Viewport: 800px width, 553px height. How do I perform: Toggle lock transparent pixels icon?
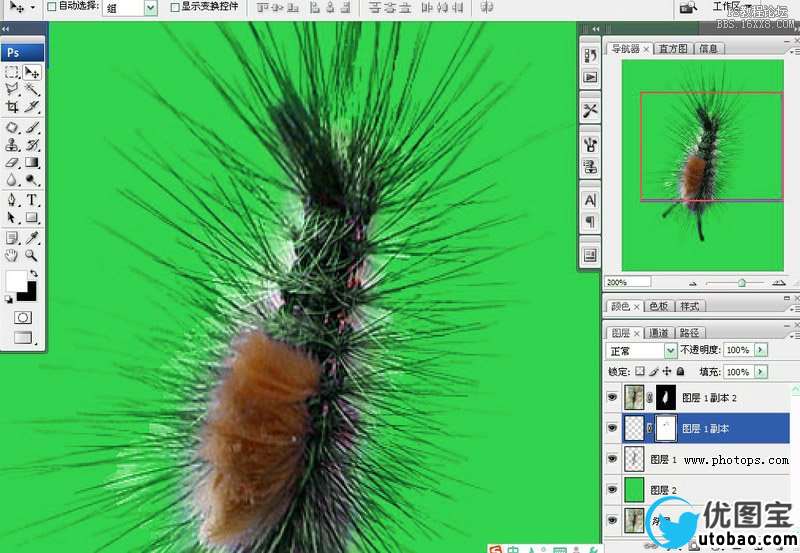click(x=640, y=371)
